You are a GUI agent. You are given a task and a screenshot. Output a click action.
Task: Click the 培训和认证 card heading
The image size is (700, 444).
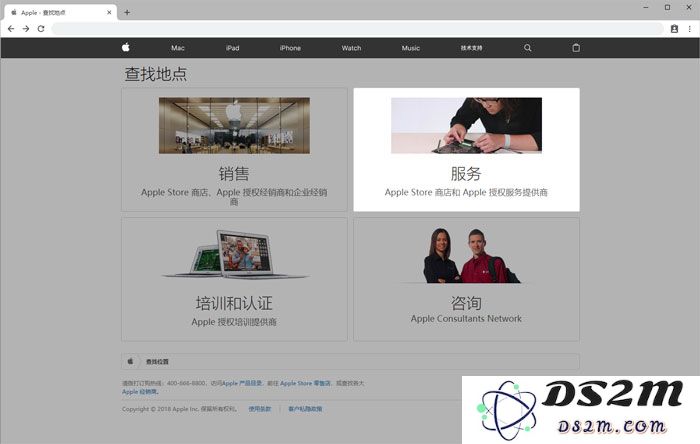point(234,303)
